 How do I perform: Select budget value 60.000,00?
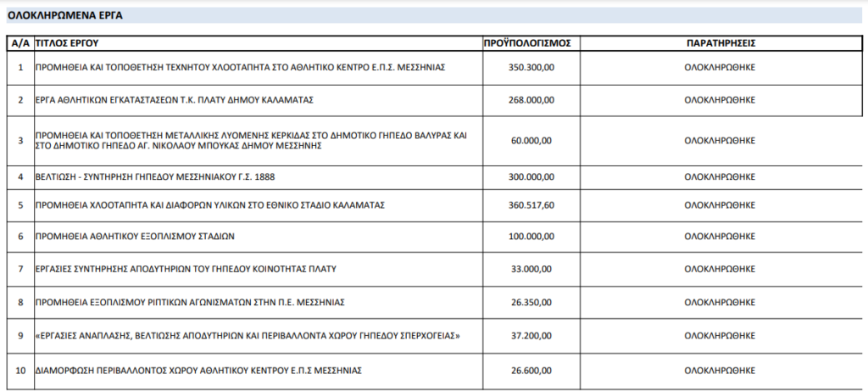(x=531, y=141)
